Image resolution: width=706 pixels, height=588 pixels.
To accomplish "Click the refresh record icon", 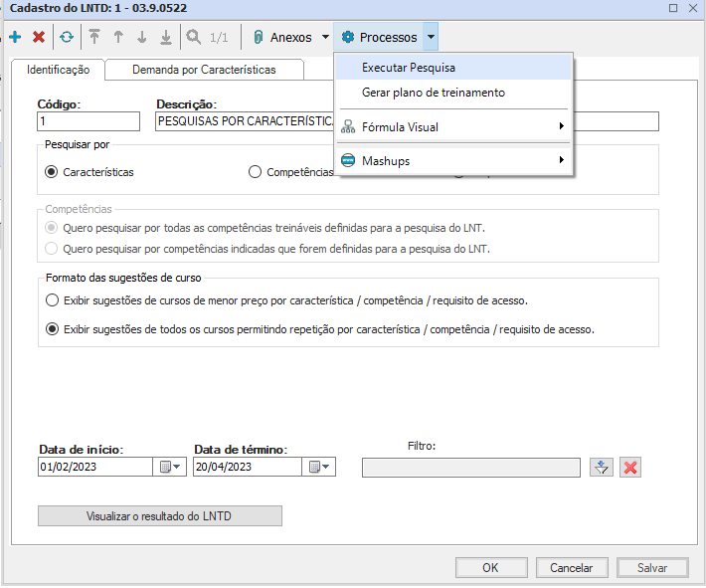I will pos(67,37).
